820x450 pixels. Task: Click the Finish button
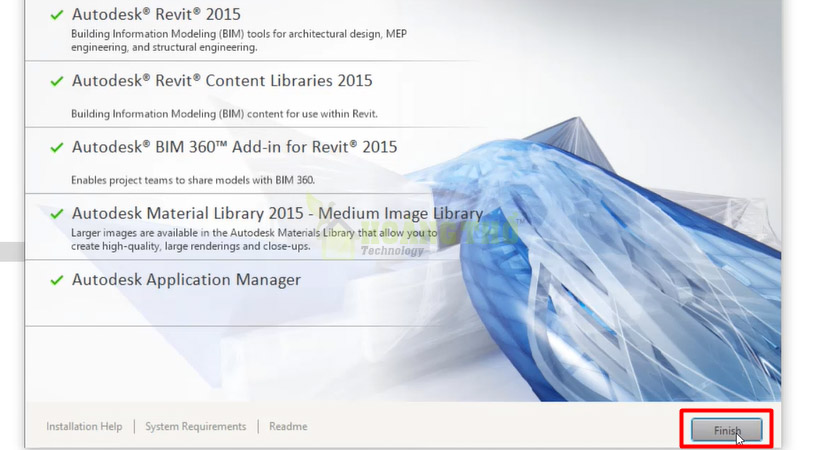726,430
